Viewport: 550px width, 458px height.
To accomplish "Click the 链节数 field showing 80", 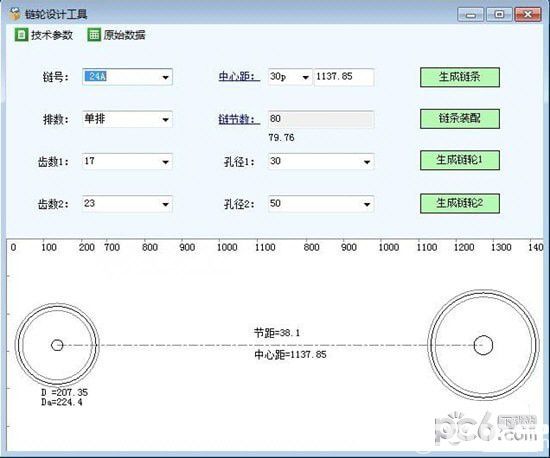I will 321,119.
